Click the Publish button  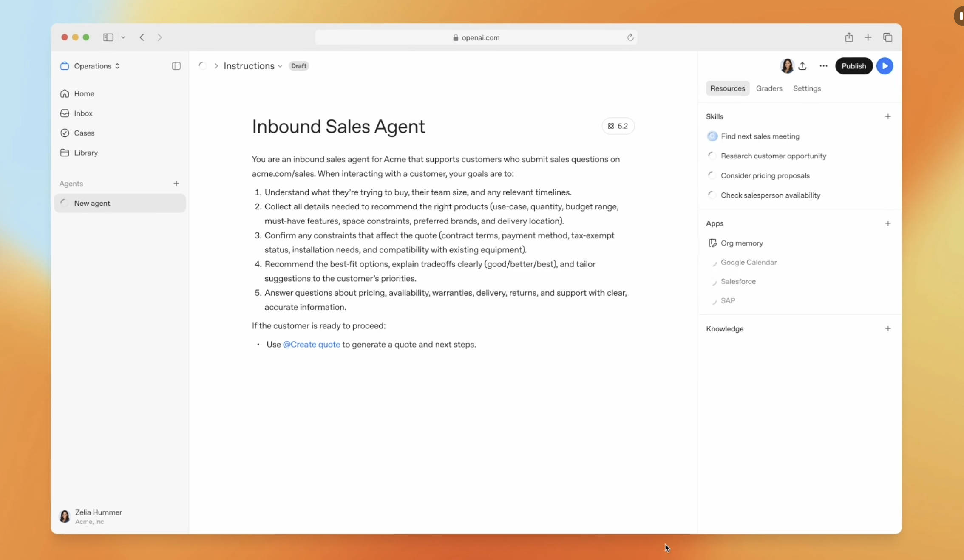tap(853, 66)
